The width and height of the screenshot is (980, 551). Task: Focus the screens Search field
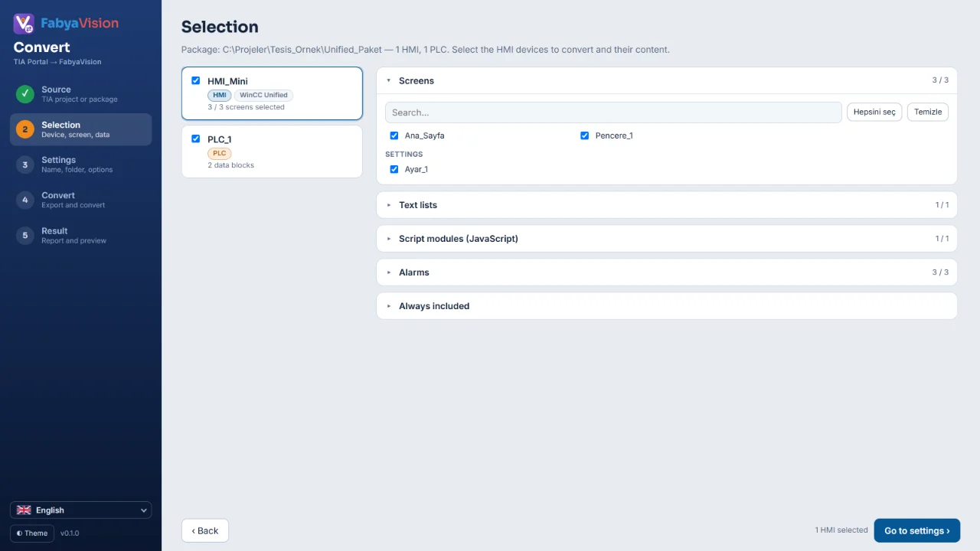(613, 112)
